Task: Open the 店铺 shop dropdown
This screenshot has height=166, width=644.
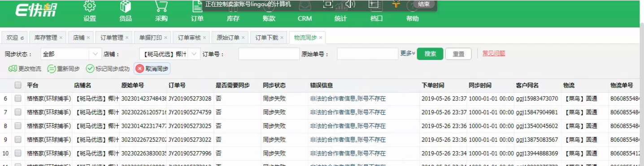Action: click(170, 54)
